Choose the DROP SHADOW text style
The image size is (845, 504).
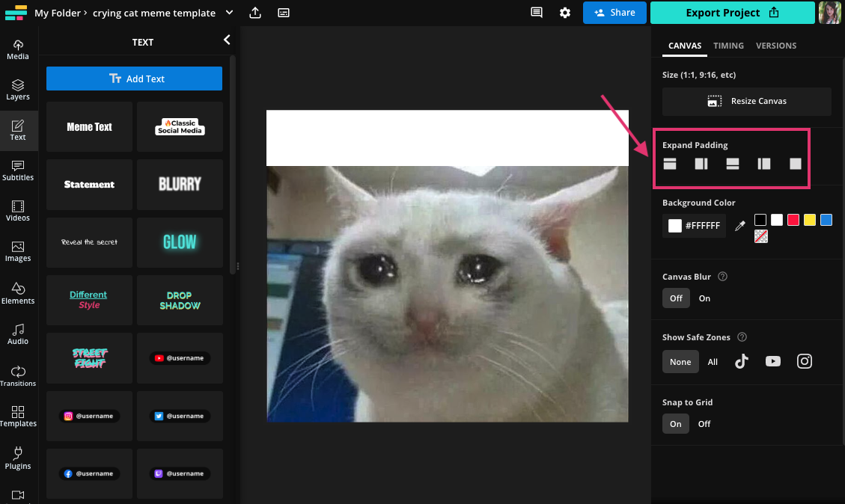coord(180,300)
